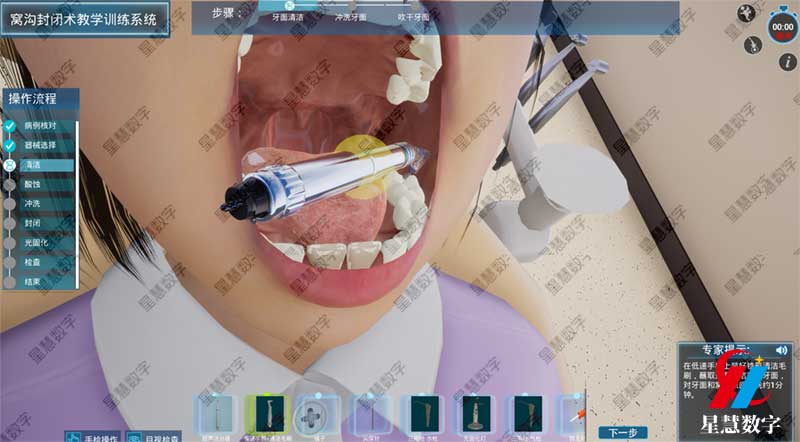Mute the 专家提示 speaker icon

781,350
